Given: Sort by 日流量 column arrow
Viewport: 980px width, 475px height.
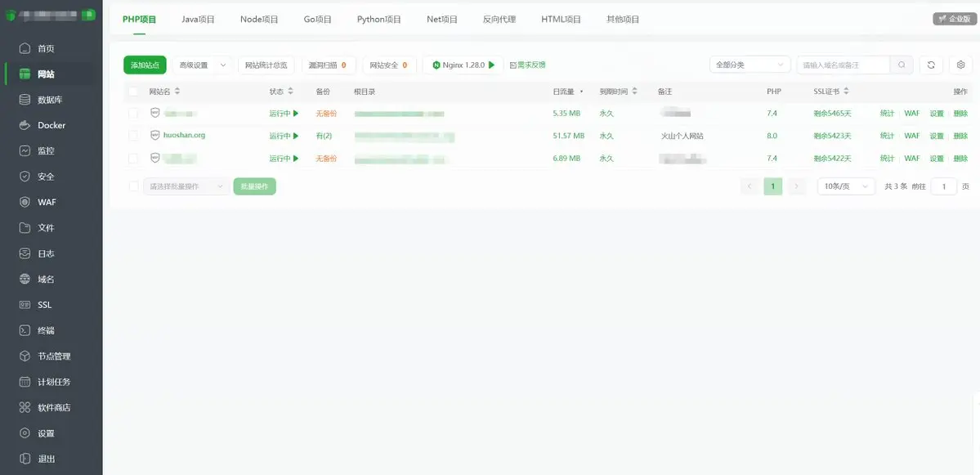Looking at the screenshot, I should [581, 92].
